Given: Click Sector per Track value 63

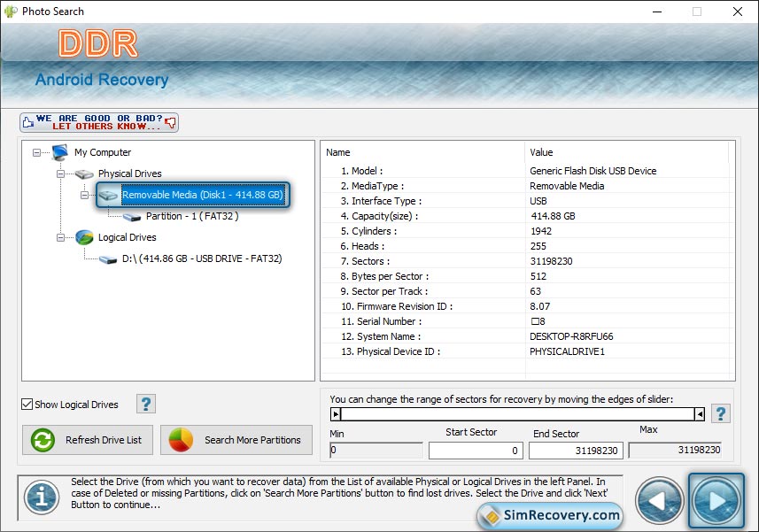Looking at the screenshot, I should 535,291.
